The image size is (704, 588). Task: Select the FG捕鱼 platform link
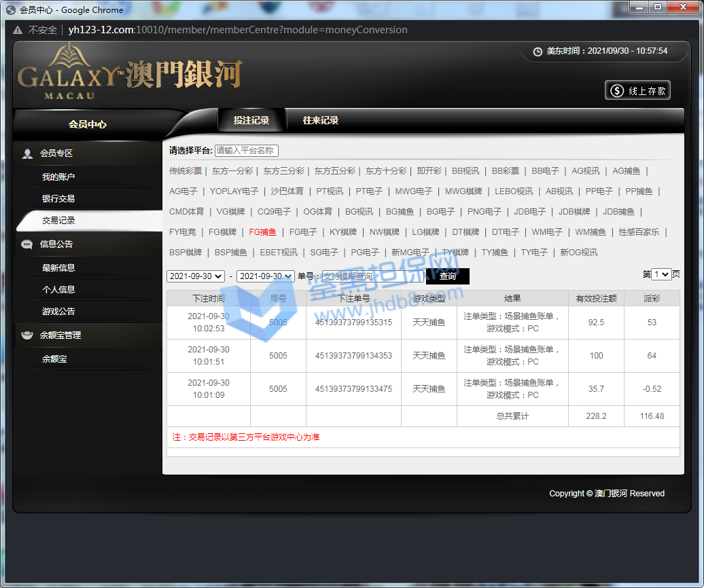262,232
